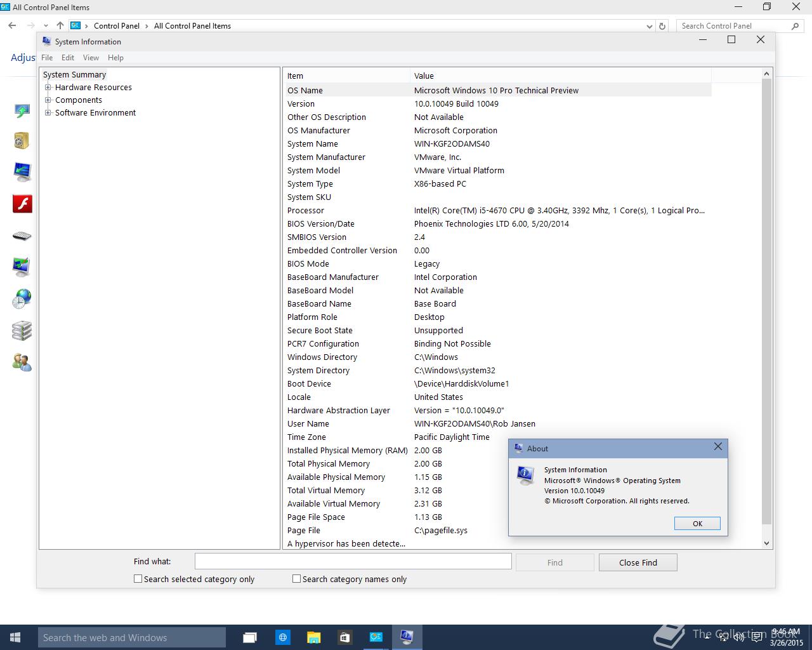
Task: Open File Explorer from the taskbar
Action: pyautogui.click(x=313, y=637)
